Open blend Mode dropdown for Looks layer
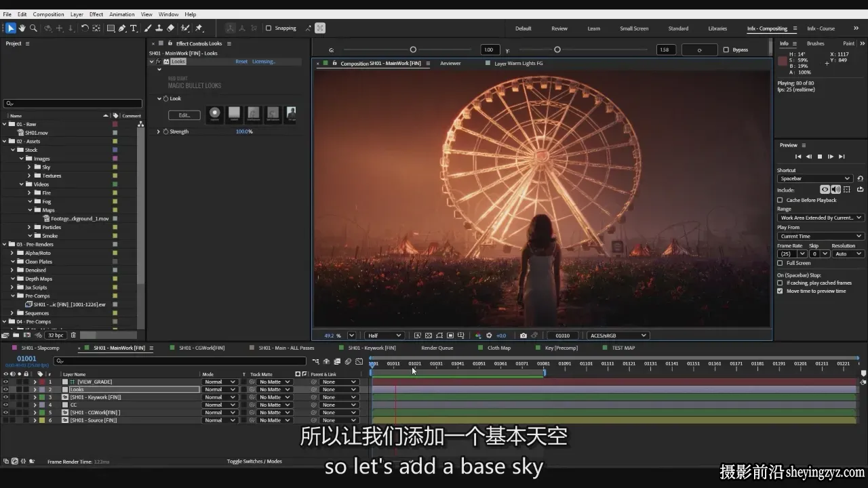The width and height of the screenshot is (868, 488). [x=220, y=390]
